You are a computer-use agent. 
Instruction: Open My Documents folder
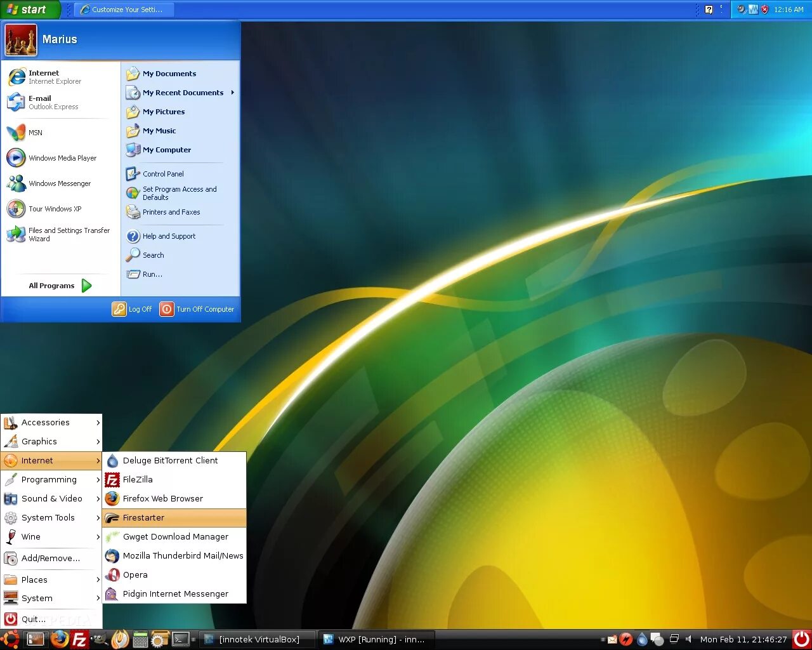point(181,74)
